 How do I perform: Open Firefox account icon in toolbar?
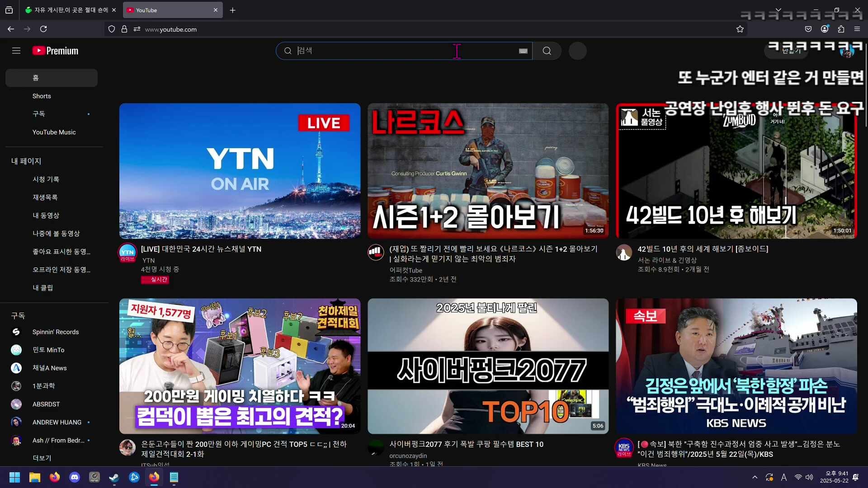click(x=825, y=29)
